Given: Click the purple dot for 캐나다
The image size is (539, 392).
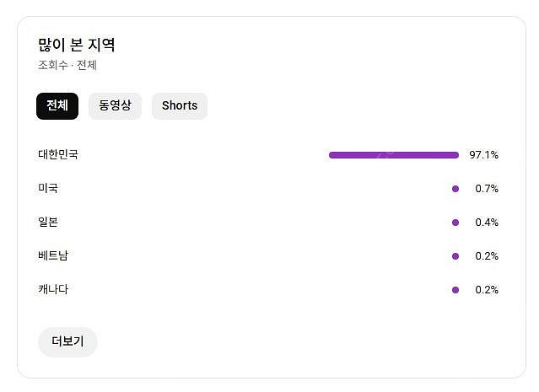Looking at the screenshot, I should 455,290.
